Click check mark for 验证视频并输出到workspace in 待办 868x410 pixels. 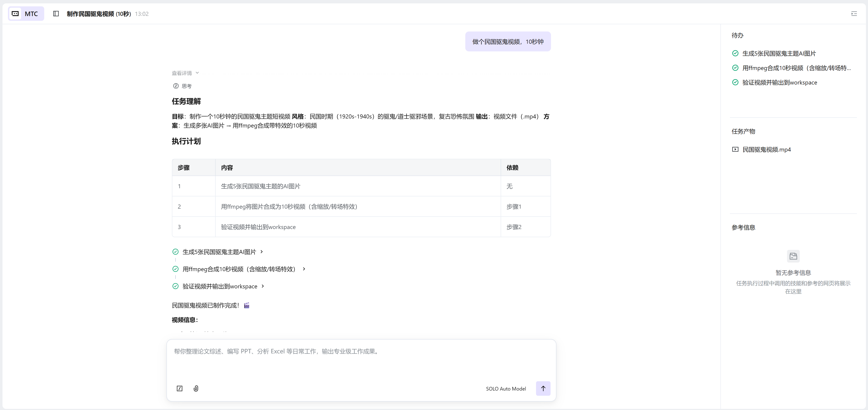(735, 82)
